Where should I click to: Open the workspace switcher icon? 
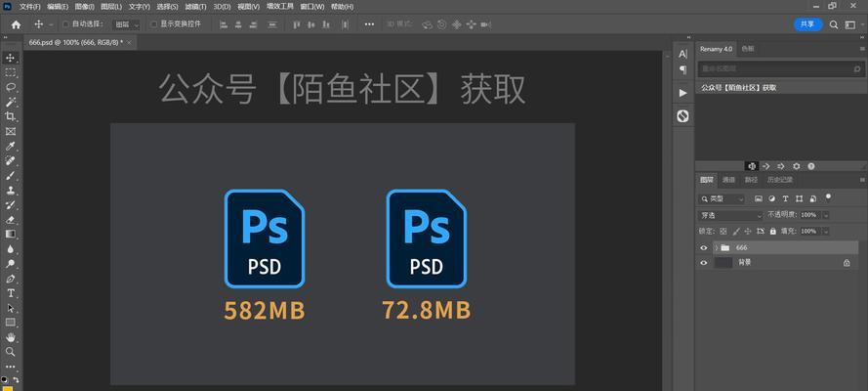[x=850, y=24]
